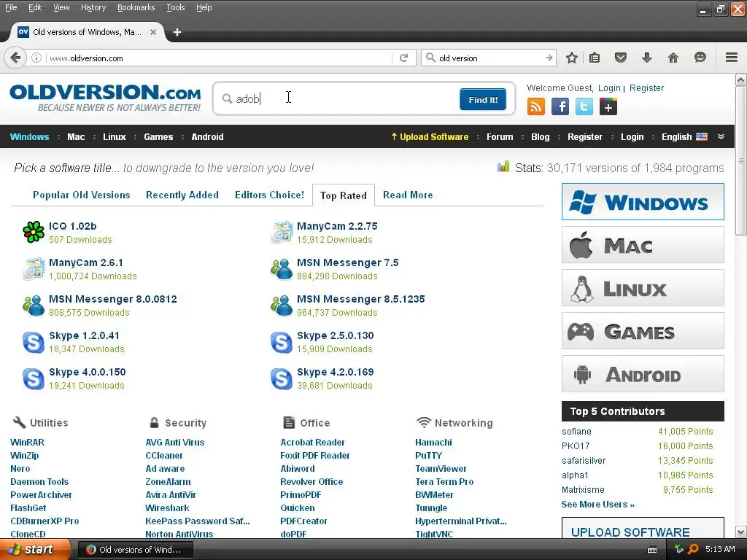Click the Old versions taskbar button
Screen dimensions: 747x560
coord(135,550)
